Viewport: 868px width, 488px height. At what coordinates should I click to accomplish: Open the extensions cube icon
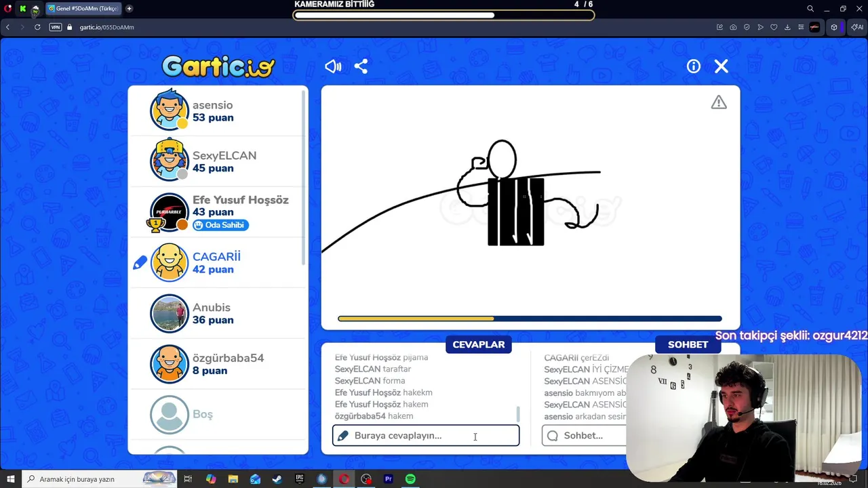coord(834,27)
